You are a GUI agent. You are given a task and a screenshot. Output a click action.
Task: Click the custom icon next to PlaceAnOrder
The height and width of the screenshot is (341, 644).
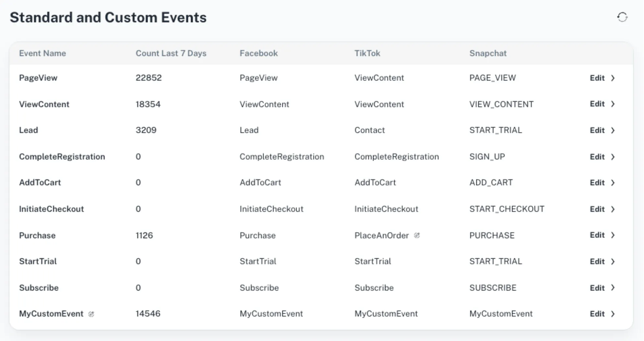click(x=417, y=235)
